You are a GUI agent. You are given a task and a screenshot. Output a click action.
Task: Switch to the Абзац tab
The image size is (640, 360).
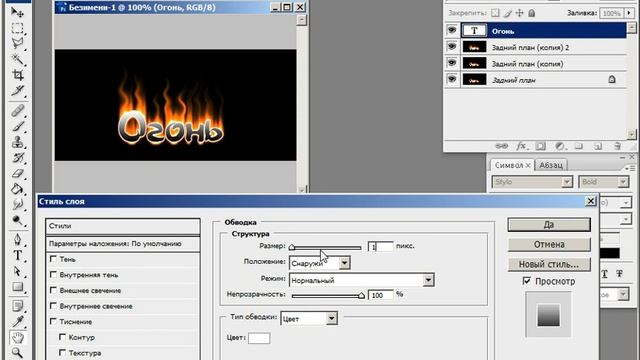coord(551,165)
